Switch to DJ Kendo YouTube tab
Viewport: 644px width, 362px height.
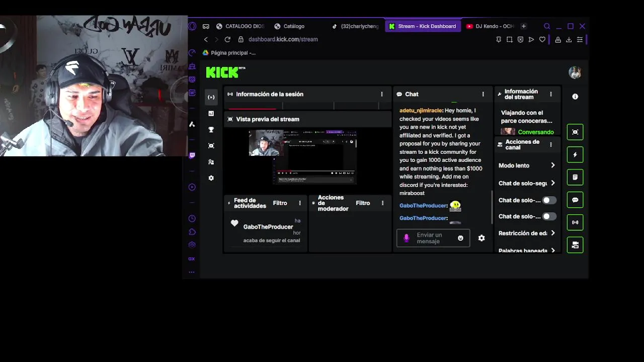(490, 26)
